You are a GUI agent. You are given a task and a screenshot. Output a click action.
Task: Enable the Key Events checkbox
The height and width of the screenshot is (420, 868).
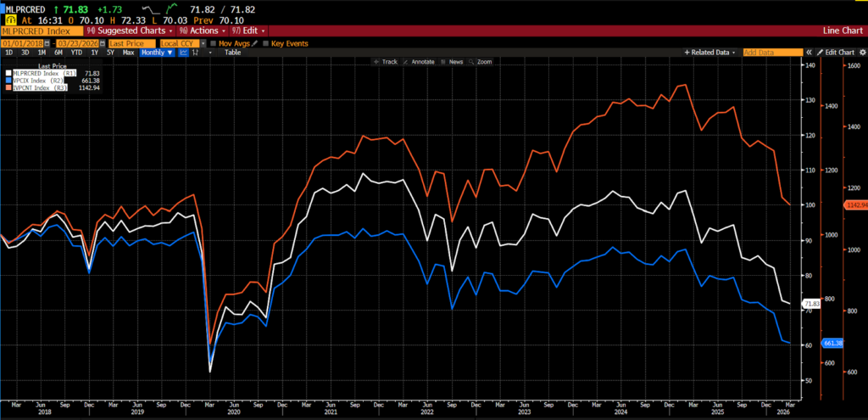point(265,43)
